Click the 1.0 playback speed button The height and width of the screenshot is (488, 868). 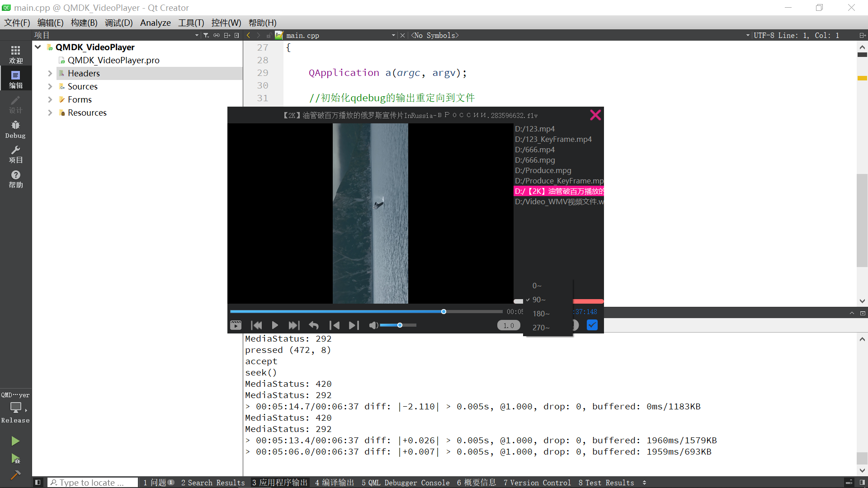(509, 325)
